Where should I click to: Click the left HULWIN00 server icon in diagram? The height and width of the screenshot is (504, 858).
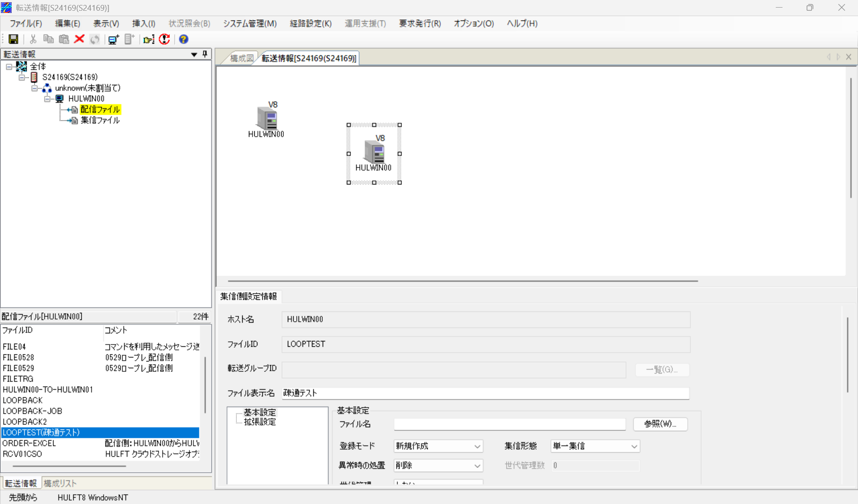[267, 119]
